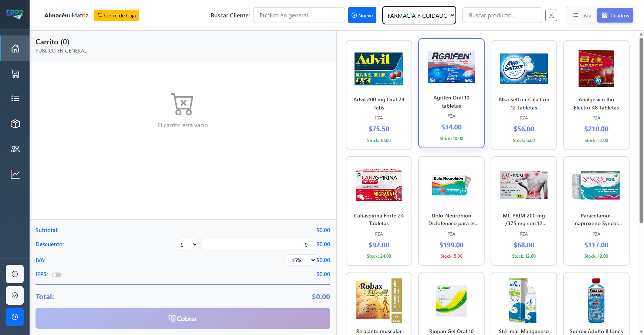This screenshot has width=644, height=335.
Task: Select the Home icon in the sidebar
Action: [x=15, y=48]
